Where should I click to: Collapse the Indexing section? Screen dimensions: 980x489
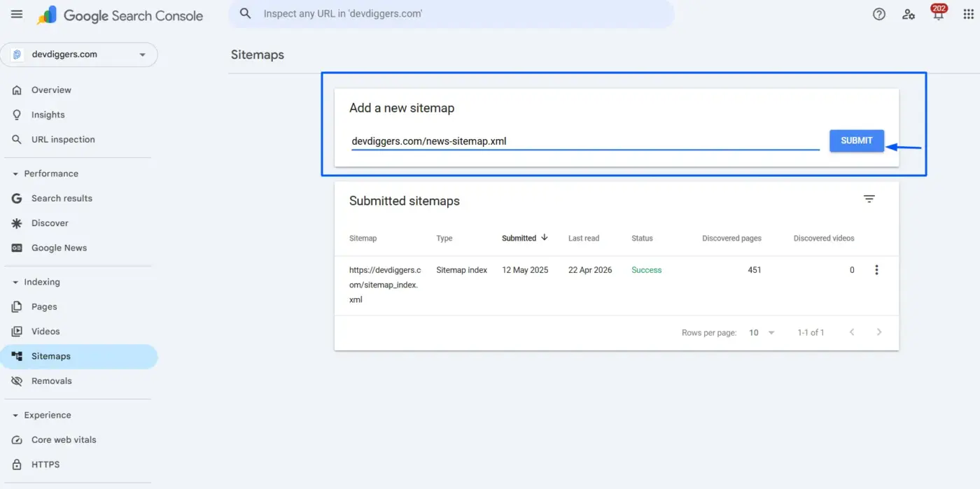pos(16,283)
